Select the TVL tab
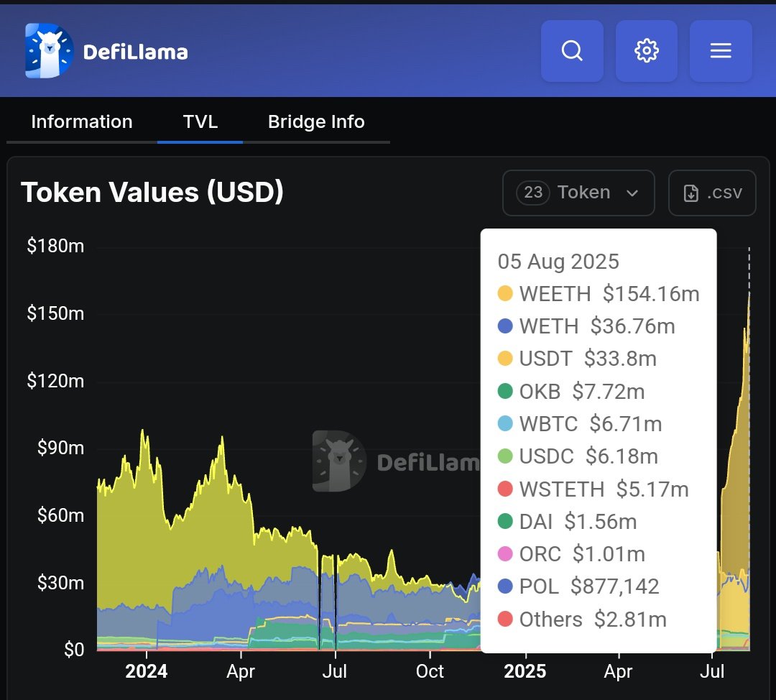The height and width of the screenshot is (700, 776). [200, 121]
